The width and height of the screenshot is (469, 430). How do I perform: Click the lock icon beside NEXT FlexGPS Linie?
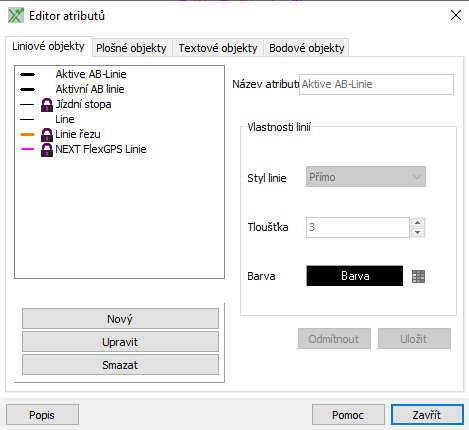click(x=47, y=150)
